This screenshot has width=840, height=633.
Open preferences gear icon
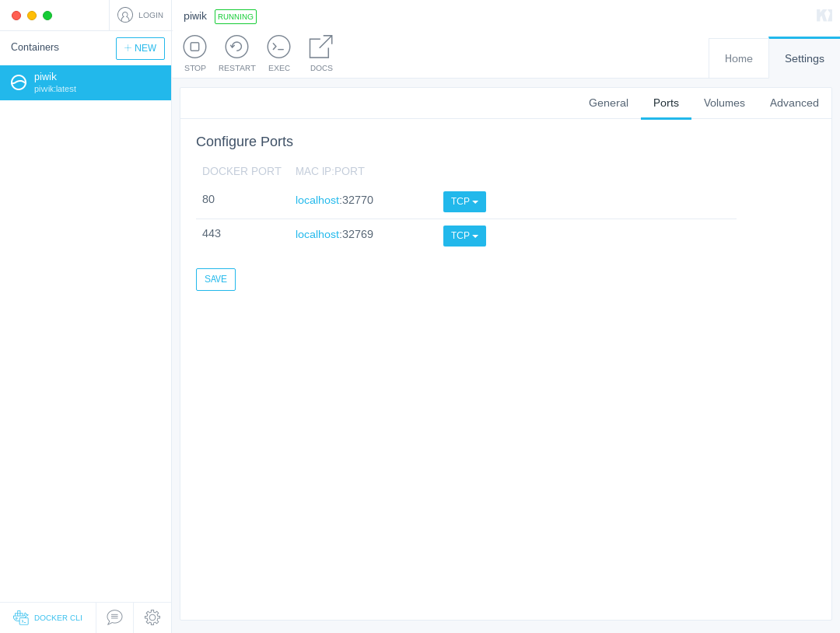(x=152, y=617)
